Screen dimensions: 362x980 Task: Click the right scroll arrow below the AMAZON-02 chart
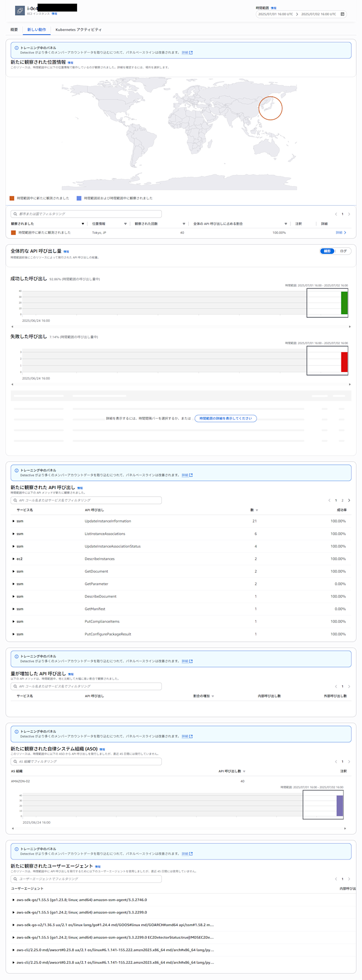[345, 829]
